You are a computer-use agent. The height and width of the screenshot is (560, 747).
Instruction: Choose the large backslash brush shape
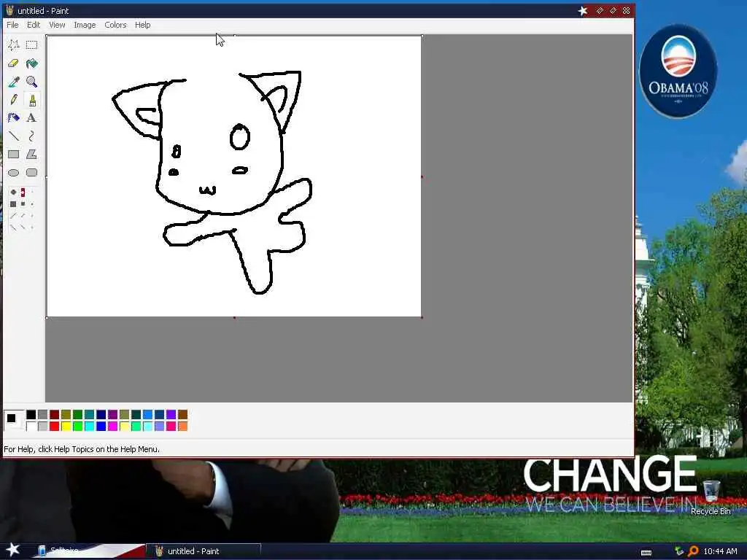coord(13,227)
